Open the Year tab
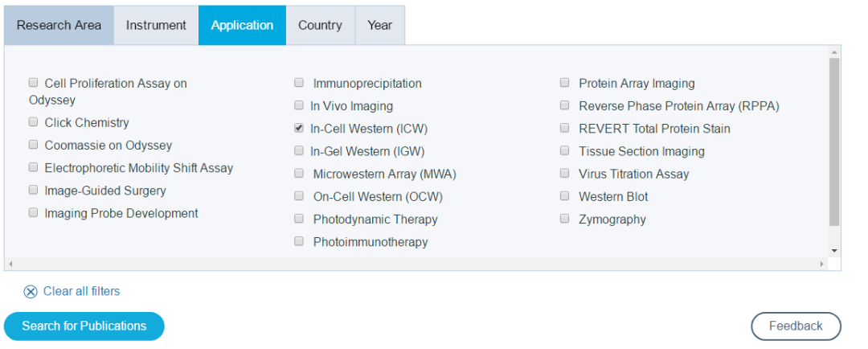Screen dimensions: 868x349 tap(379, 25)
